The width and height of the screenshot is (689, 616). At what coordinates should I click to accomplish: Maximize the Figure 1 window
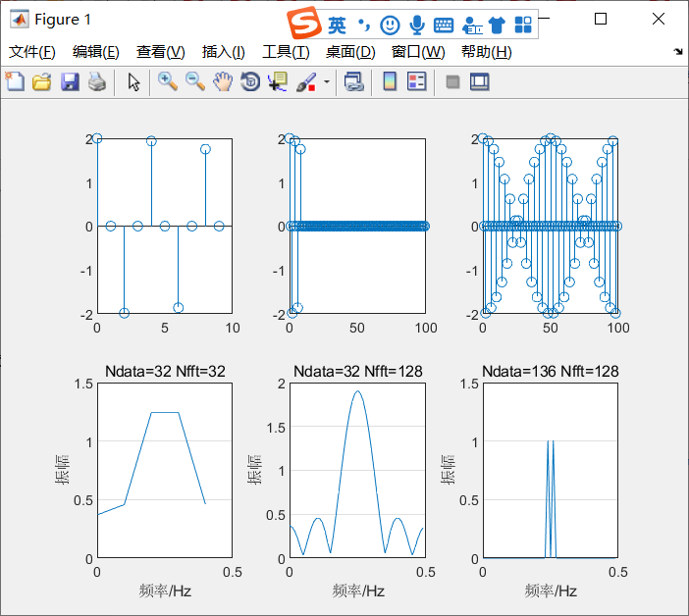(601, 19)
